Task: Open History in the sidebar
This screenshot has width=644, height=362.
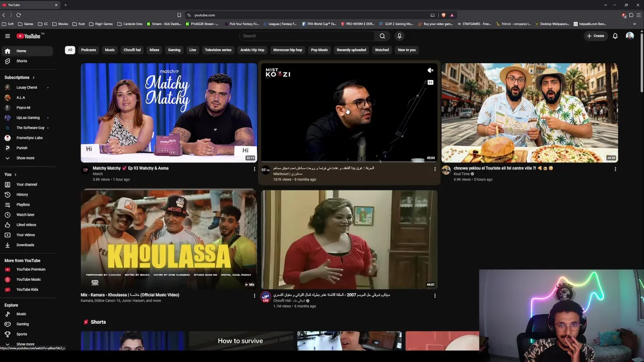Action: tap(27, 195)
